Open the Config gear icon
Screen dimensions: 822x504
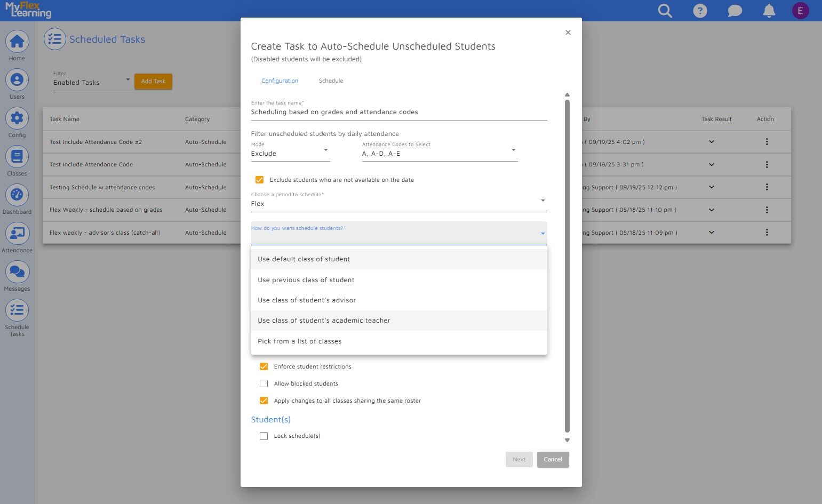17,118
